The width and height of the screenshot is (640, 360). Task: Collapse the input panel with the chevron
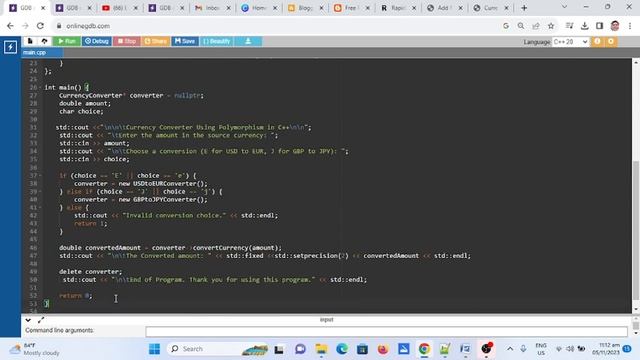28,320
